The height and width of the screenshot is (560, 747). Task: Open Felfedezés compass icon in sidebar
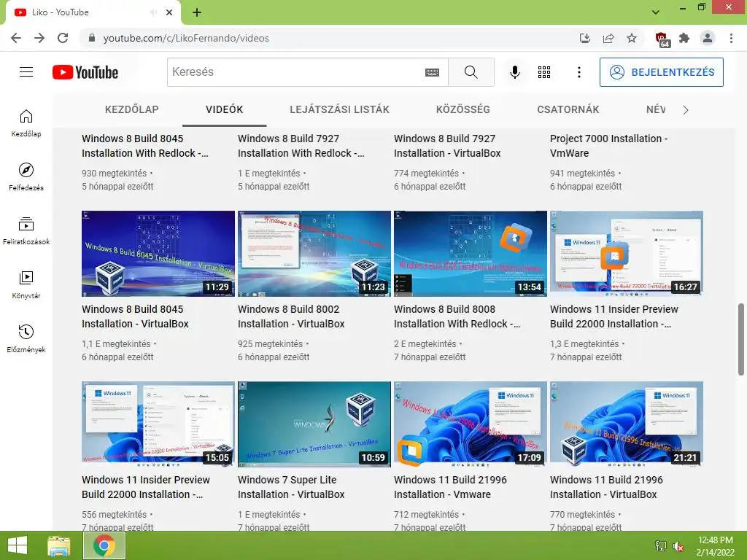pos(26,176)
